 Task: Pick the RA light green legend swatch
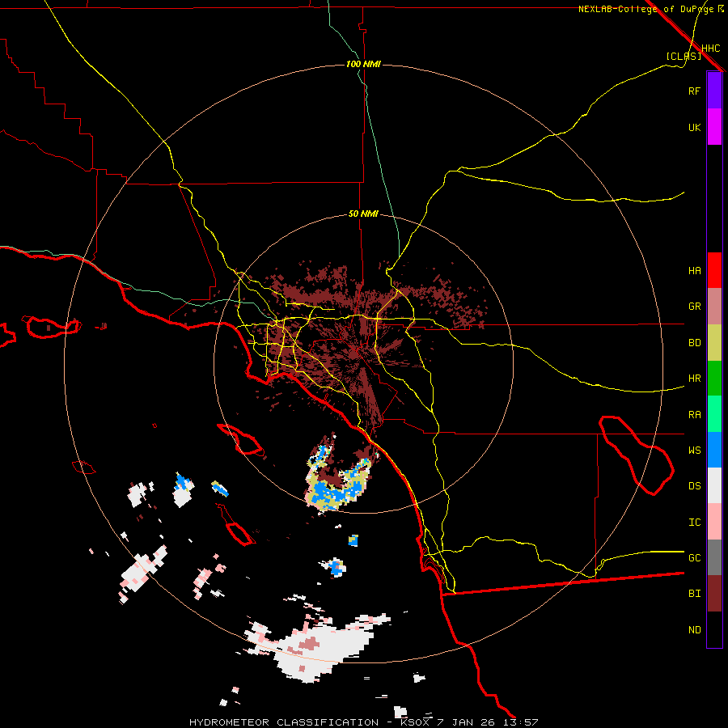pos(714,414)
